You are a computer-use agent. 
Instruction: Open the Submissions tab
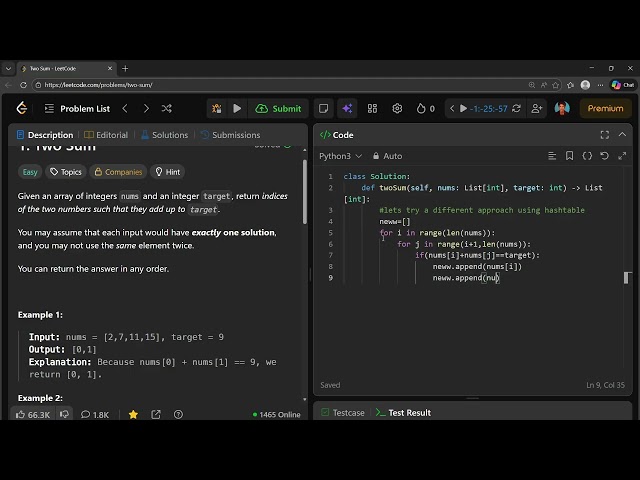231,135
